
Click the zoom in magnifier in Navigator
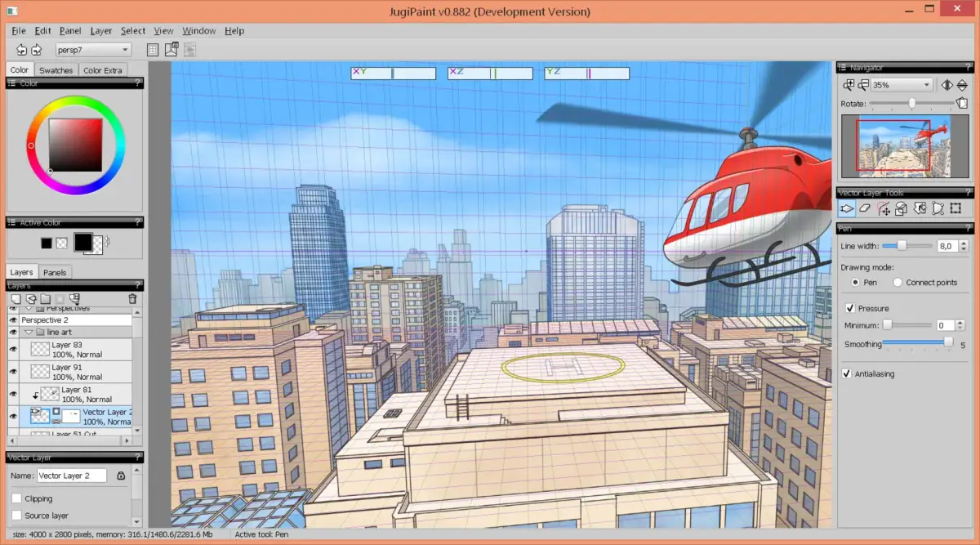(849, 85)
